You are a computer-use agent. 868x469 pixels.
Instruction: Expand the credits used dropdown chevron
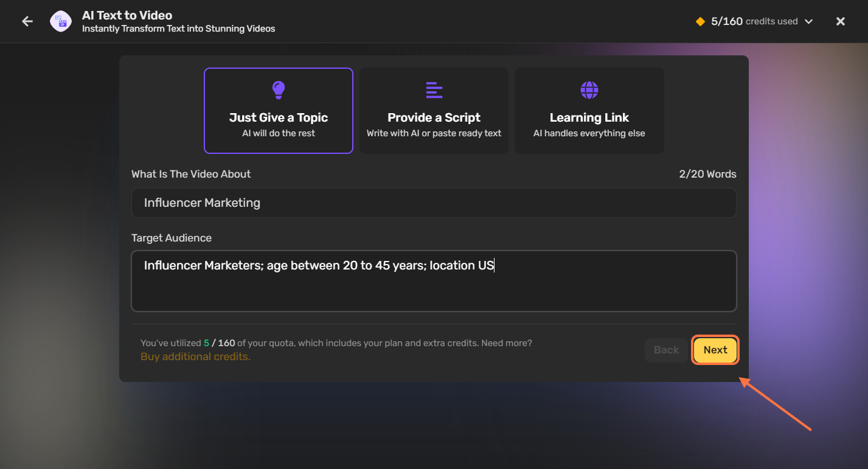click(808, 21)
